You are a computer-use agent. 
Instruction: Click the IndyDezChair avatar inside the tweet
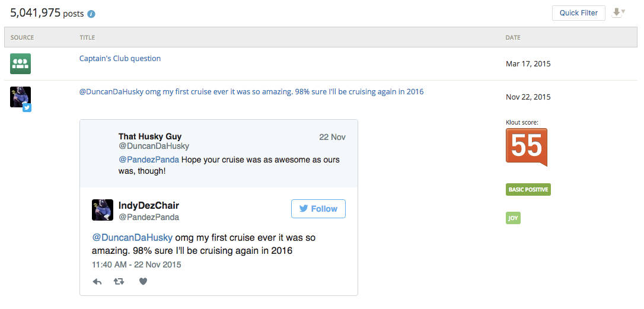(102, 210)
